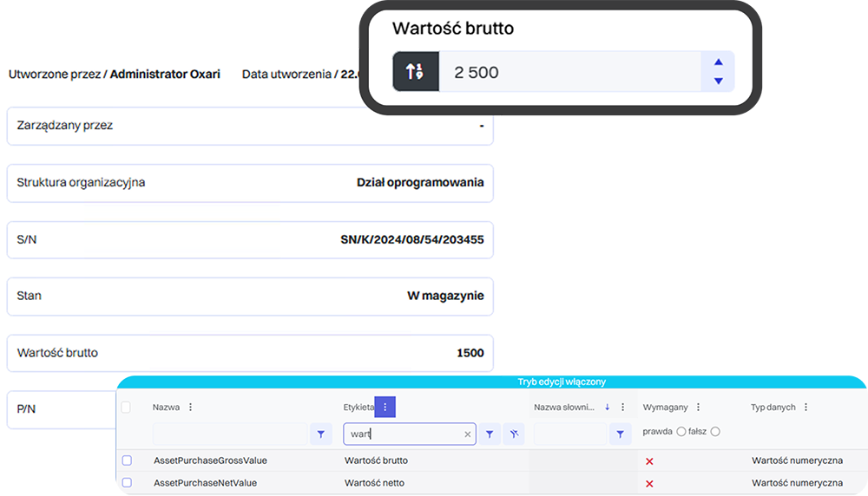Click the numeric sort icon beside 2 500

point(415,72)
